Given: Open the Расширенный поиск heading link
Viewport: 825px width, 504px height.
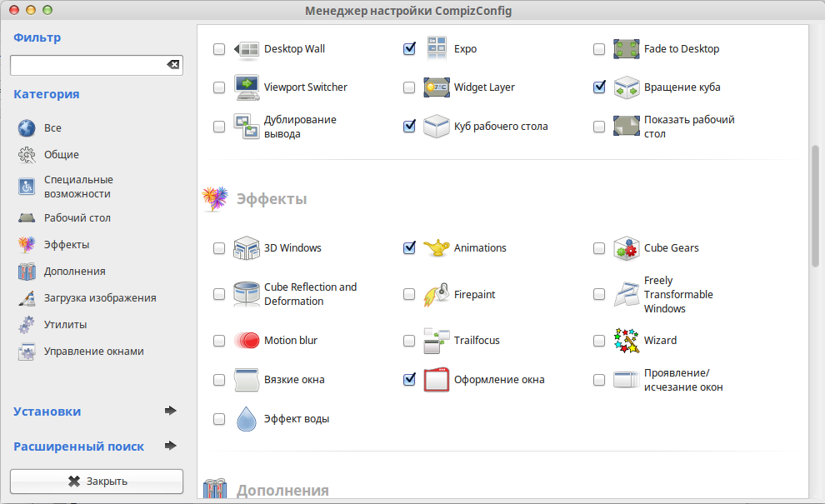Looking at the screenshot, I should (79, 447).
